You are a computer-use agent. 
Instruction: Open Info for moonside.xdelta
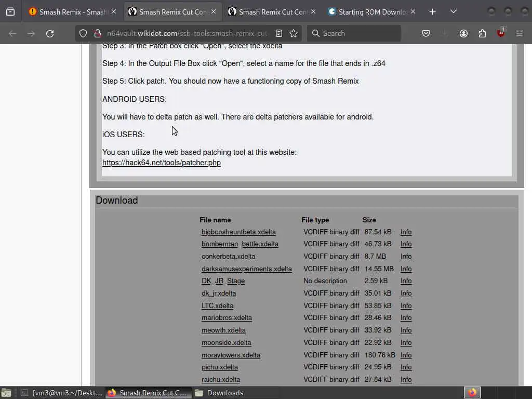coord(406,343)
